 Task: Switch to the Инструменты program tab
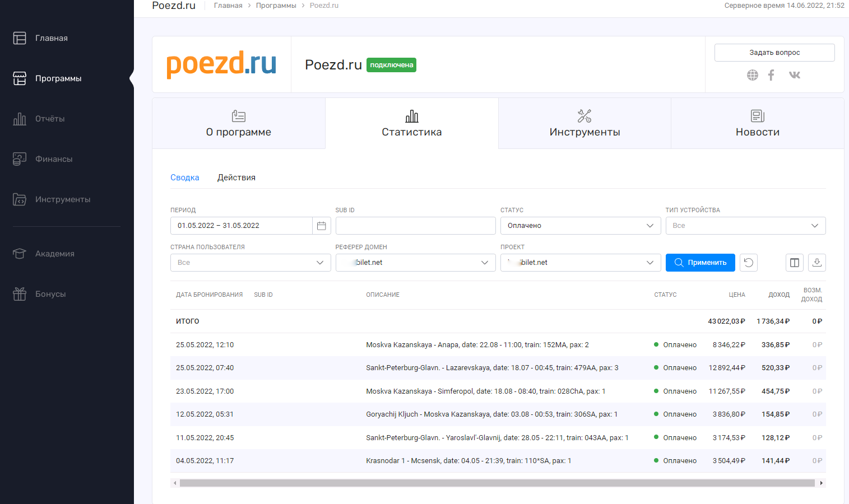click(584, 123)
